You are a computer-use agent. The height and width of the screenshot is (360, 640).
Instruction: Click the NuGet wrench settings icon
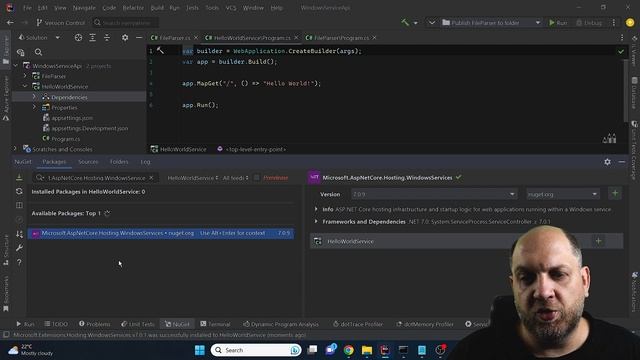pos(19,248)
